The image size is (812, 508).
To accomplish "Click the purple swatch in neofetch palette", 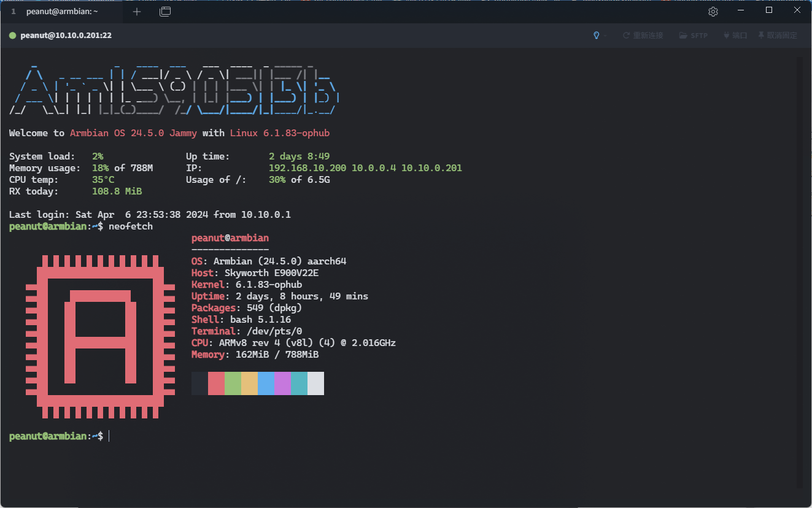I will [282, 383].
